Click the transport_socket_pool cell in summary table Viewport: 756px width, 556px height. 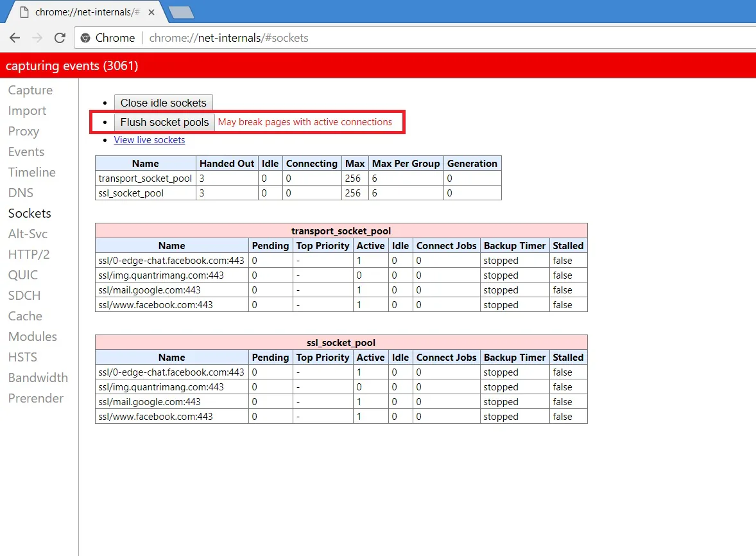[146, 178]
